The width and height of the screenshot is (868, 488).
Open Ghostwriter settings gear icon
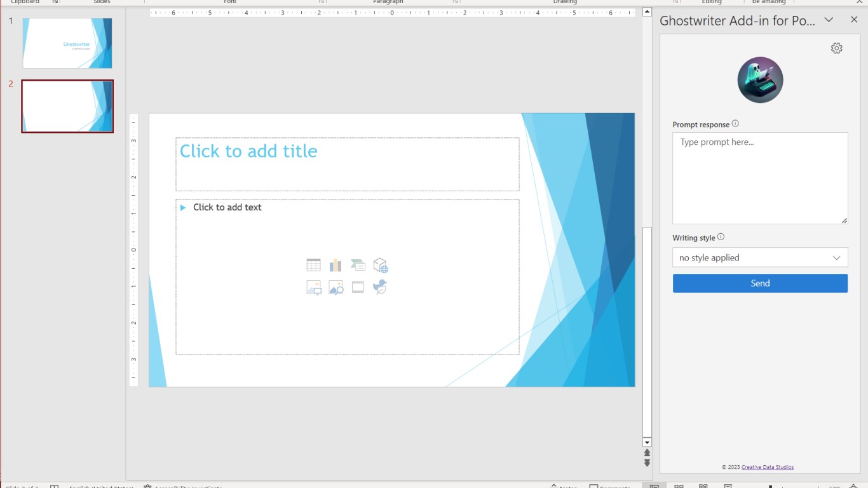click(836, 48)
